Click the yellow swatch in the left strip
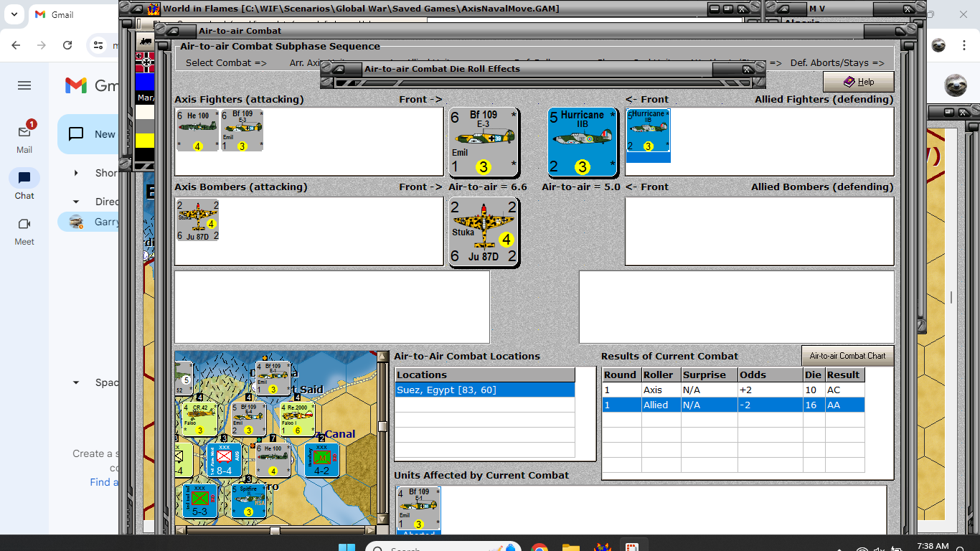This screenshot has width=980, height=551. pos(145,140)
